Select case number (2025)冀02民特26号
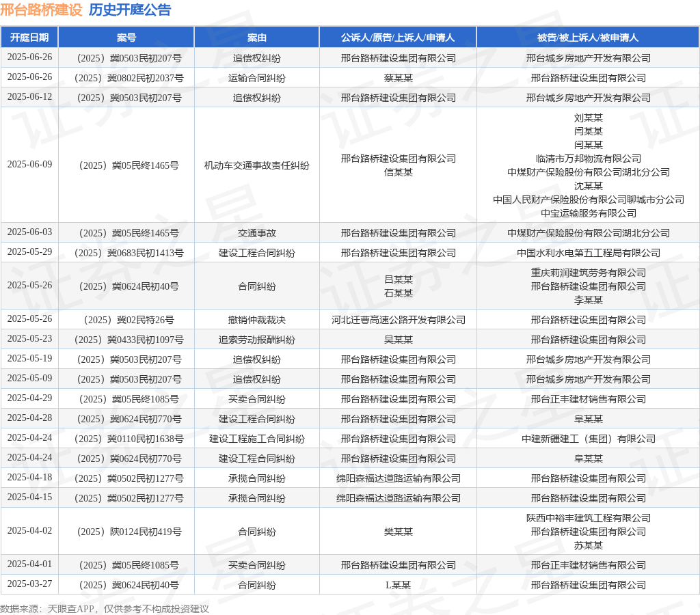This screenshot has height=615, width=700. click(x=129, y=320)
